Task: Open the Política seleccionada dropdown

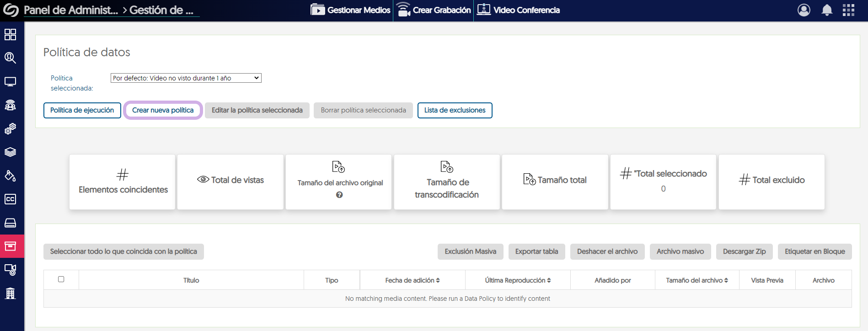Action: 186,78
